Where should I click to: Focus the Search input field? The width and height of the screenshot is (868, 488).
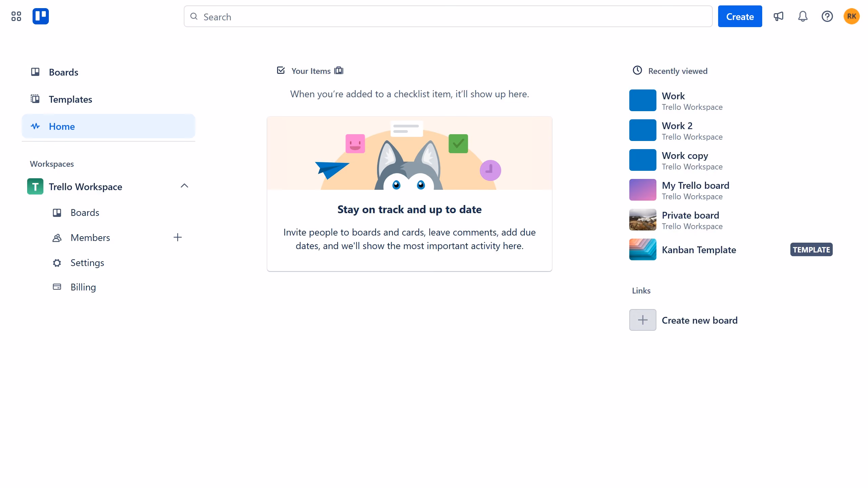tap(448, 16)
